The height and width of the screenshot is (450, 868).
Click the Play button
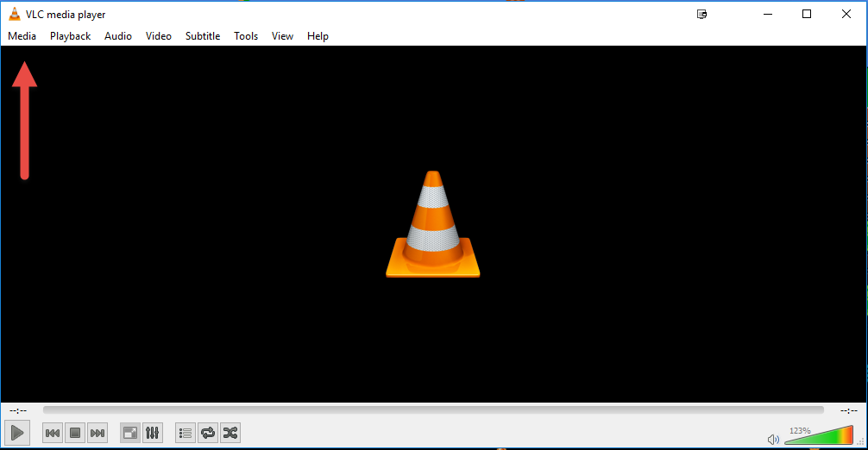[x=17, y=433]
